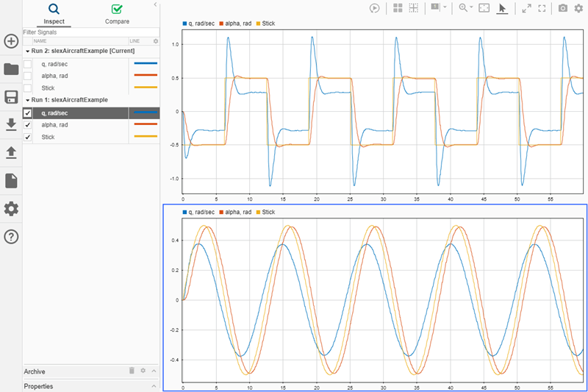Click the Import download arrow icon
Viewport: 588px width, 392px height.
point(11,124)
